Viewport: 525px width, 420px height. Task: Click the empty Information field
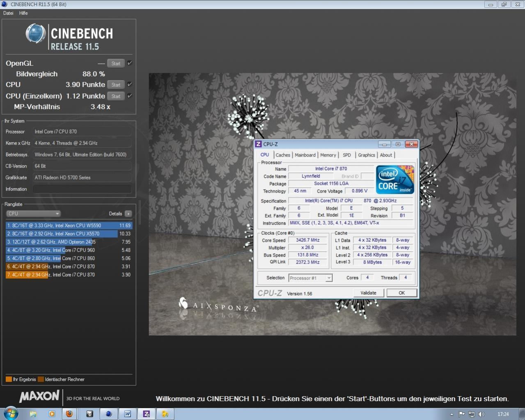click(x=82, y=189)
